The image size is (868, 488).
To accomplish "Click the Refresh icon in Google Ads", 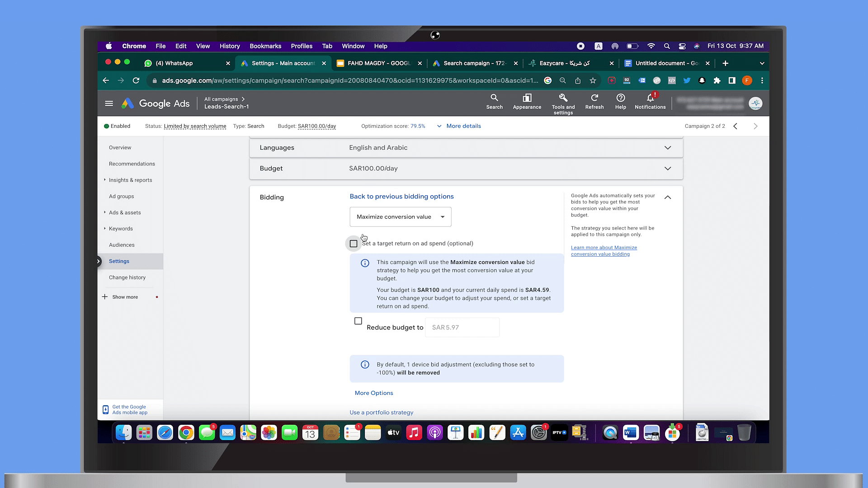I will point(594,98).
